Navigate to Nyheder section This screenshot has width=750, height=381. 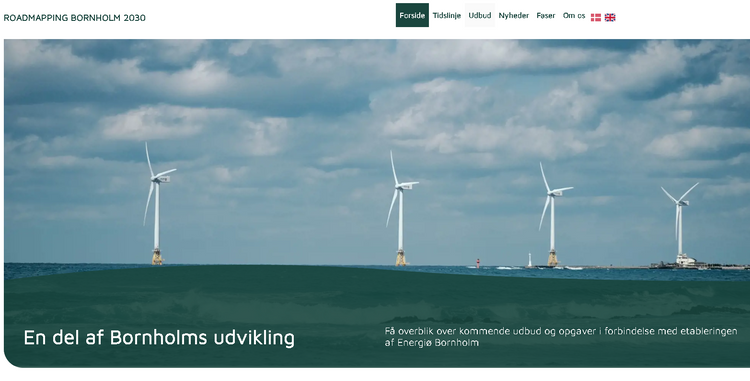pos(514,15)
